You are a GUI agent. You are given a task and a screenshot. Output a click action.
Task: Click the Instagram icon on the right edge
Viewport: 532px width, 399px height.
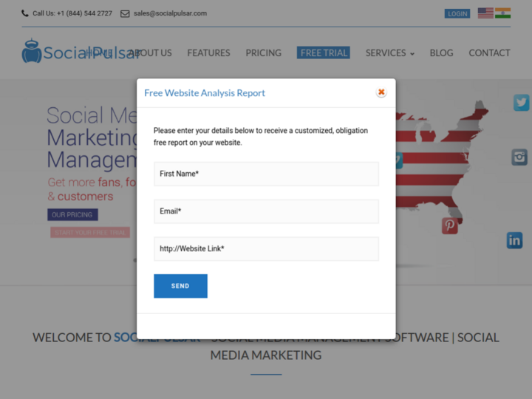519,157
